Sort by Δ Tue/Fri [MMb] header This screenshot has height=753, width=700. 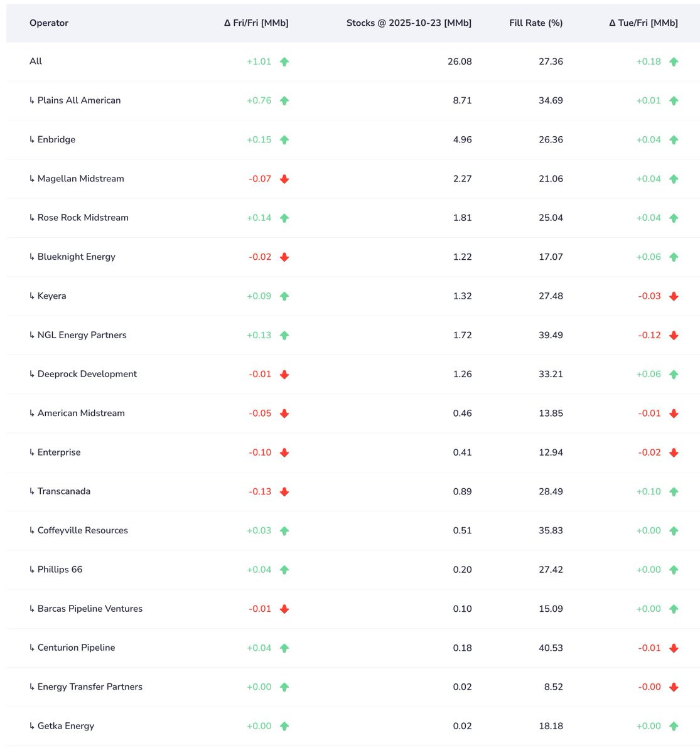(x=643, y=23)
